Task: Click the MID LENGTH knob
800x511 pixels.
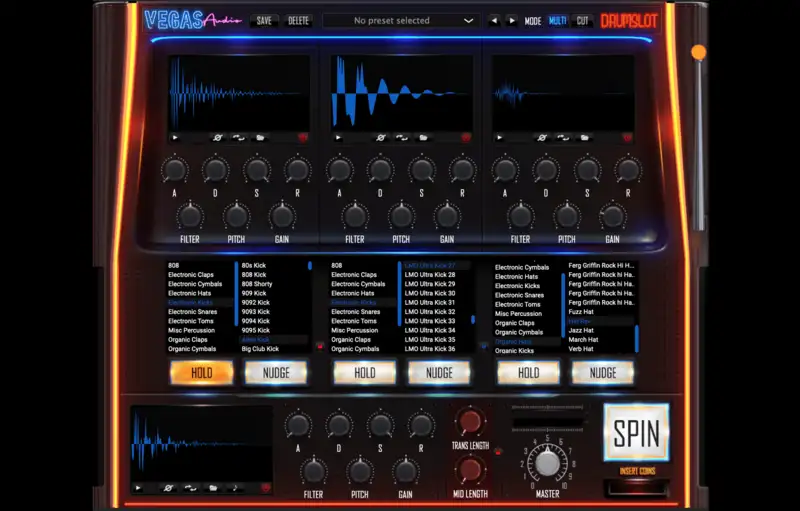Action: (x=470, y=470)
